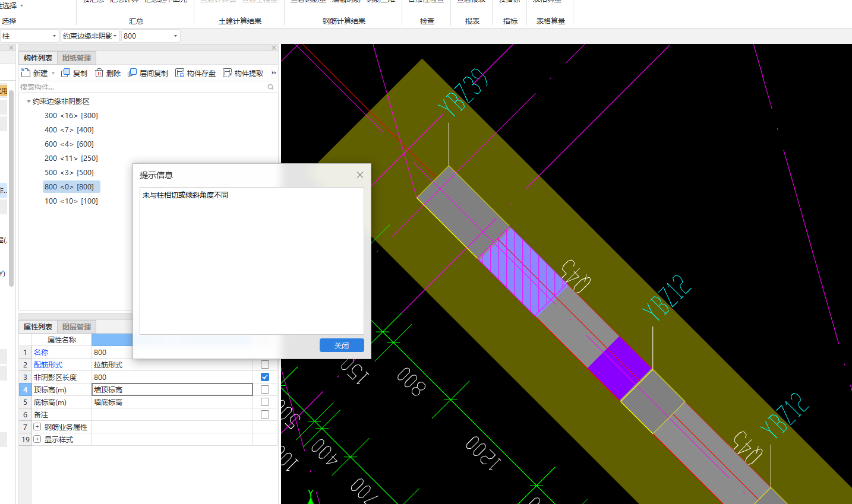Close the component list panel with X

[x=274, y=48]
